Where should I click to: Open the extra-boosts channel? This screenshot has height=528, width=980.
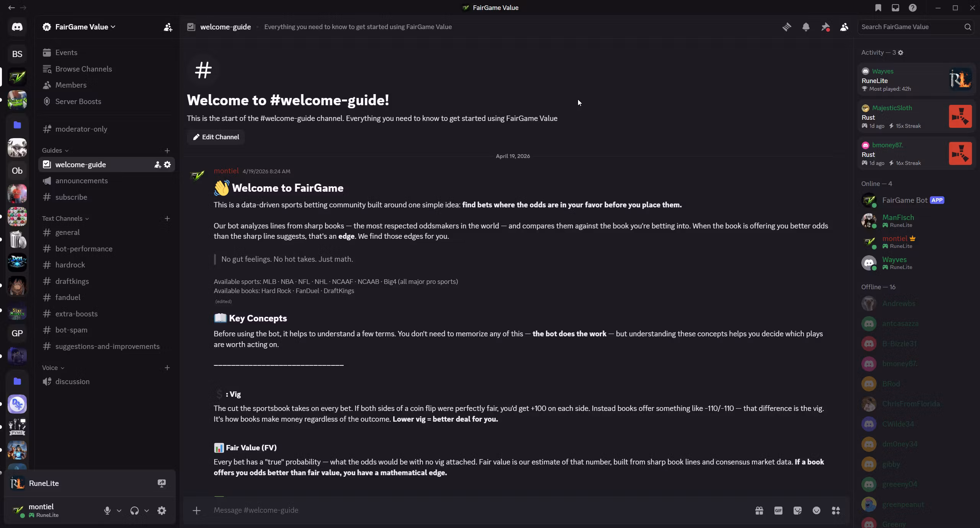click(x=106, y=314)
